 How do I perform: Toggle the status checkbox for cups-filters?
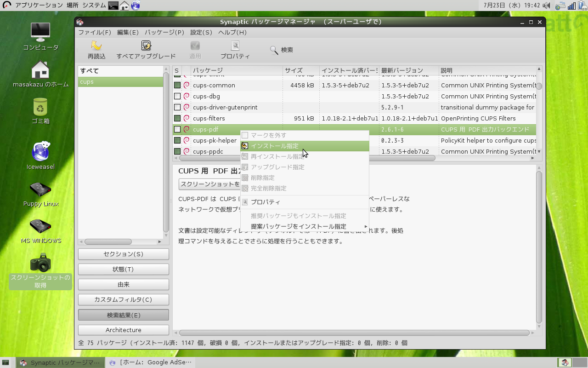pos(177,118)
